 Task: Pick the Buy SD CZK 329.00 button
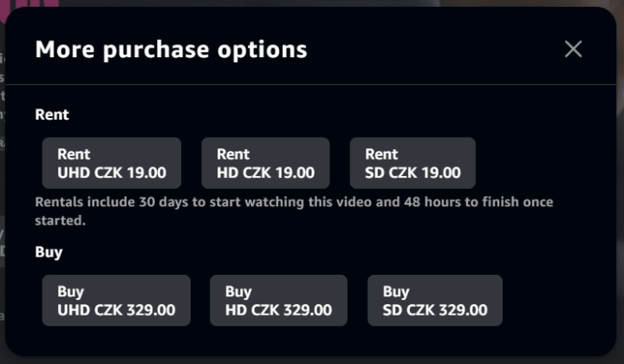(x=435, y=301)
